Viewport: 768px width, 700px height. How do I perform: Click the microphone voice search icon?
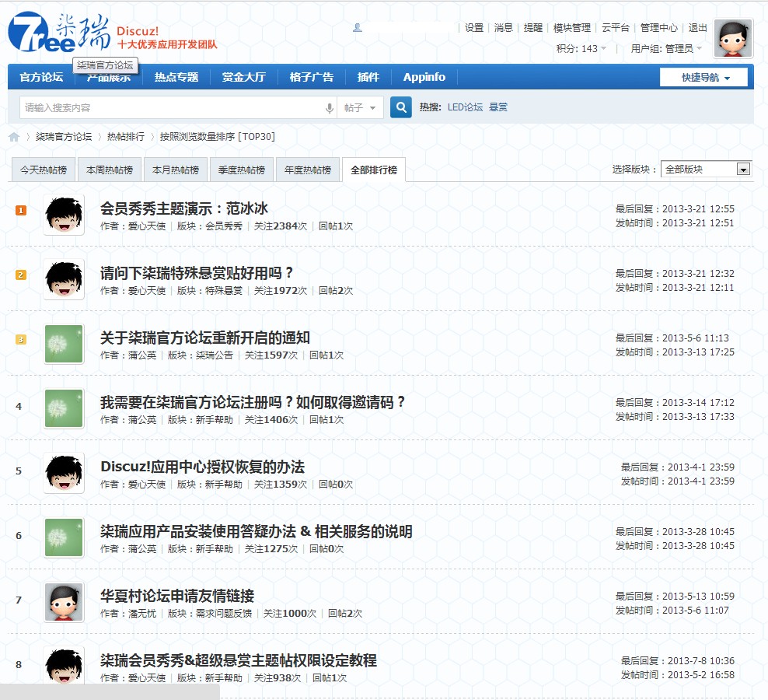tap(330, 108)
